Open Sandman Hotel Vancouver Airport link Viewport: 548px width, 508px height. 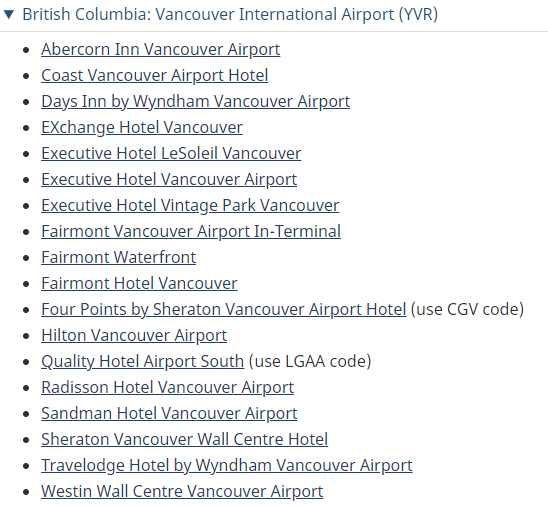(169, 413)
